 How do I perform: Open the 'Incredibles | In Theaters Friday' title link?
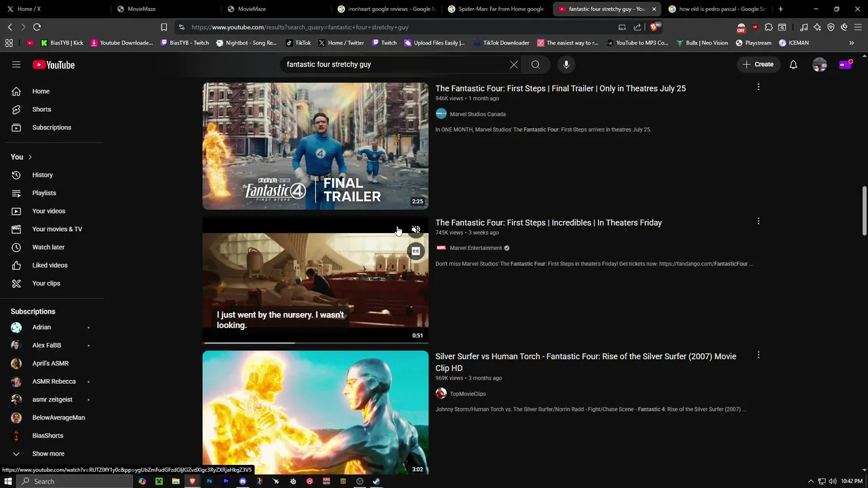[x=549, y=222]
